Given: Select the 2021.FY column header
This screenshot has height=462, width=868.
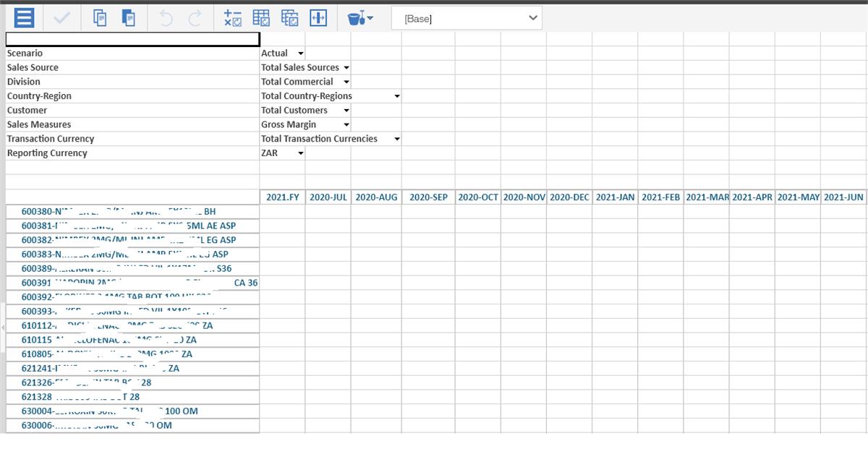Looking at the screenshot, I should click(282, 197).
